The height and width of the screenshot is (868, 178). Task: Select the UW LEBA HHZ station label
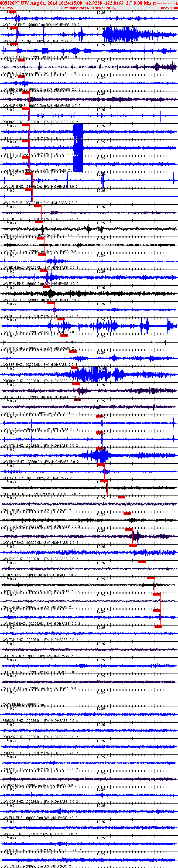(41, 300)
